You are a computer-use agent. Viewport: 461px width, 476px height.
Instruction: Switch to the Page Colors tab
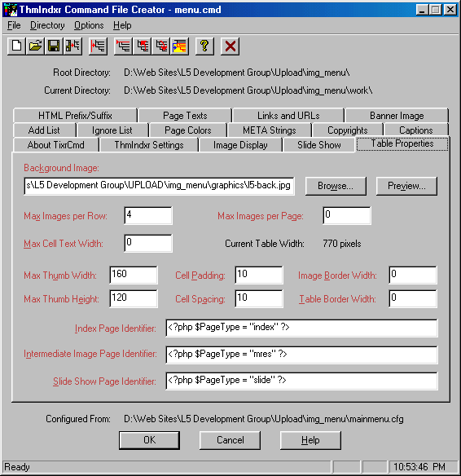tap(188, 130)
